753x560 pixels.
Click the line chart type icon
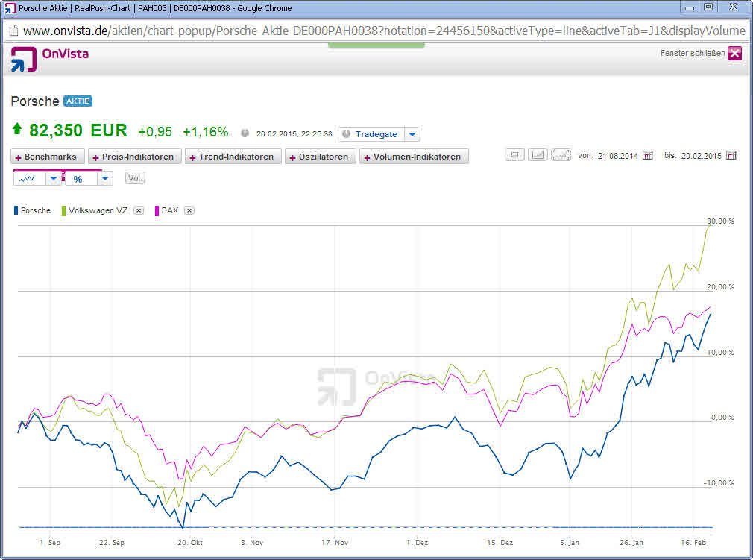click(x=27, y=178)
